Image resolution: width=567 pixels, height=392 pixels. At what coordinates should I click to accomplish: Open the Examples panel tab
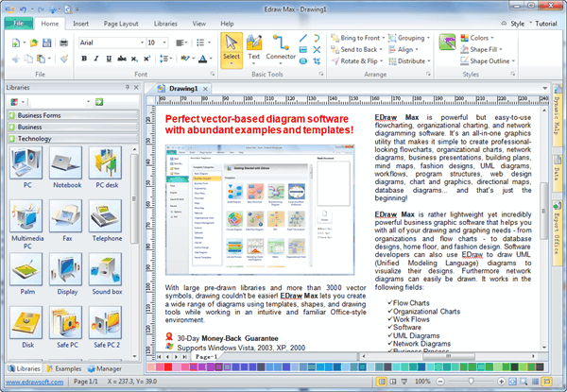[x=66, y=367]
